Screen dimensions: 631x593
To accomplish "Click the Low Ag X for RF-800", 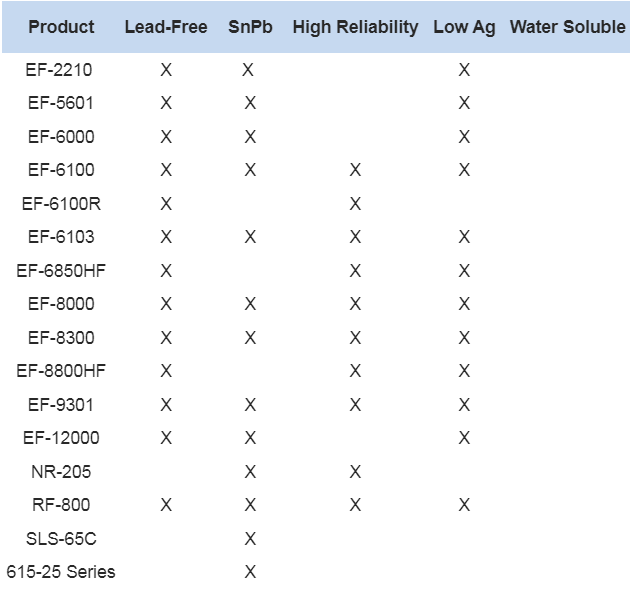I will (464, 504).
